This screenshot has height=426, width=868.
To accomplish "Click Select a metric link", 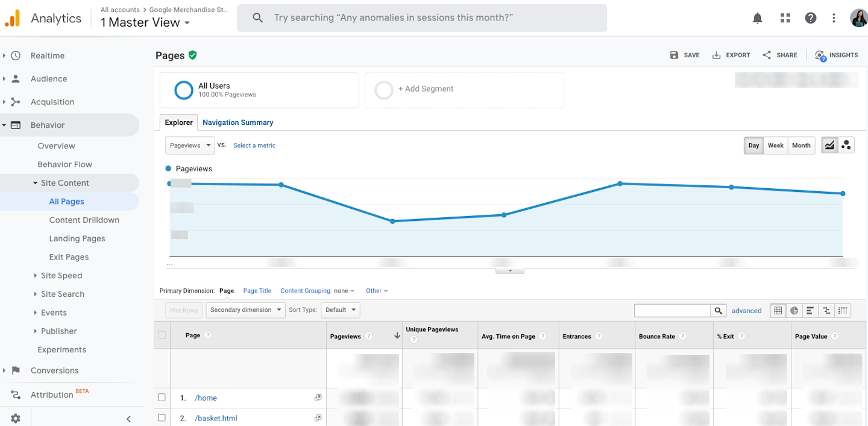I will point(254,145).
